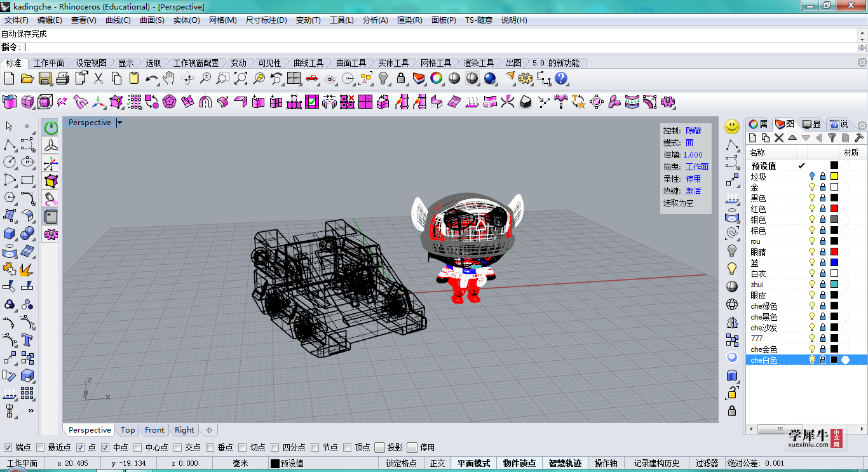The height and width of the screenshot is (472, 868).
Task: Save the model with the floppy disk icon
Action: (45, 78)
